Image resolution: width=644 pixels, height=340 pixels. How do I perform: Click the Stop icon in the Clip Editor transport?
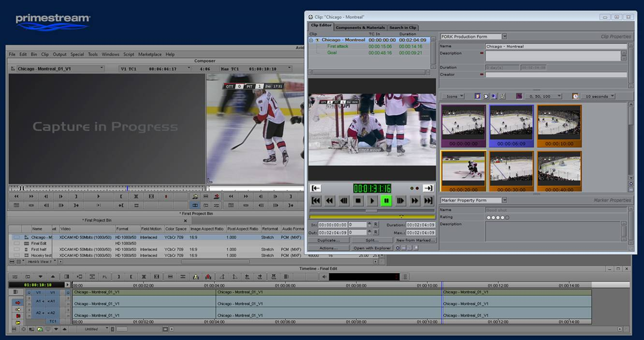357,201
